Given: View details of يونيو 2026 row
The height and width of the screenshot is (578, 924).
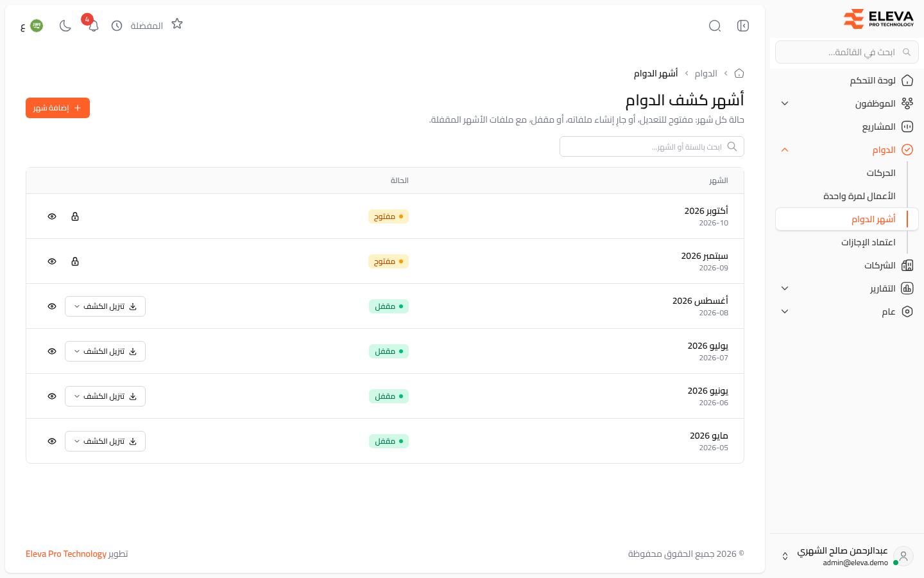Looking at the screenshot, I should (52, 396).
